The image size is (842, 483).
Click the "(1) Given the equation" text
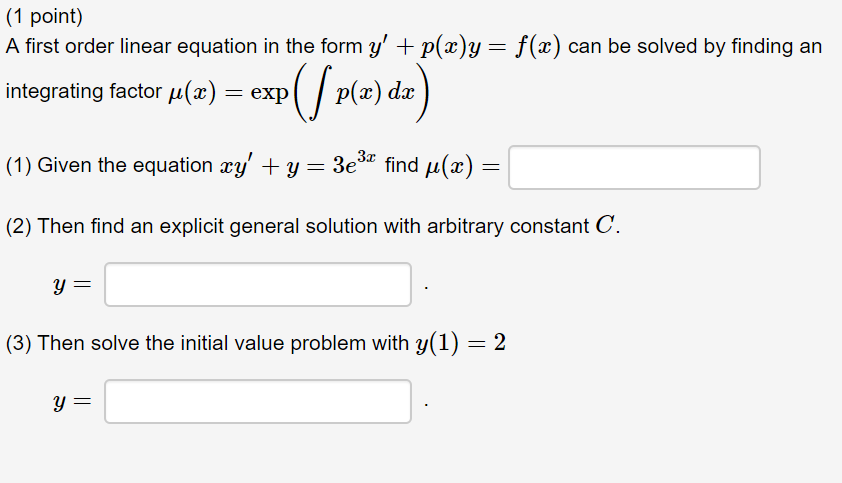point(109,165)
